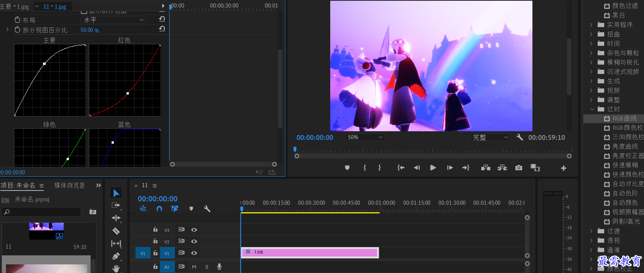
Task: Add marker in program monitor
Action: pos(347,168)
